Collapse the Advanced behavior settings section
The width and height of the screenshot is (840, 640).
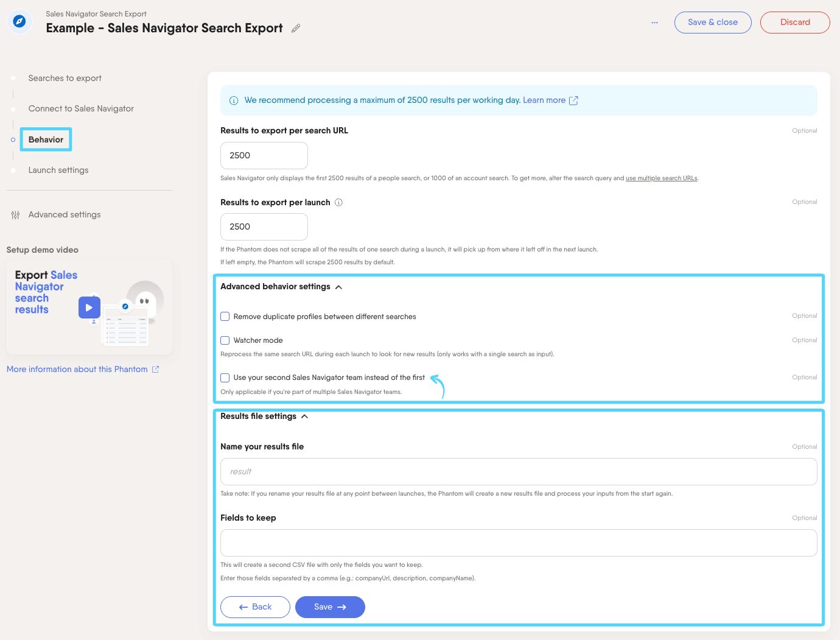(x=339, y=287)
